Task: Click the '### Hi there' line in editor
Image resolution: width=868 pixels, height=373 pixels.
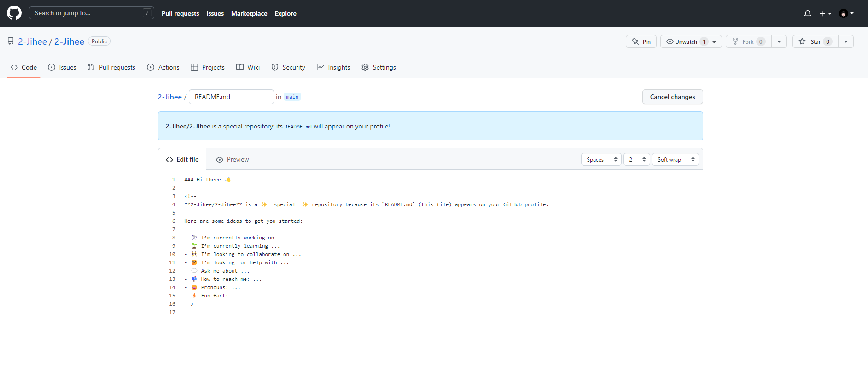Action: (x=208, y=180)
